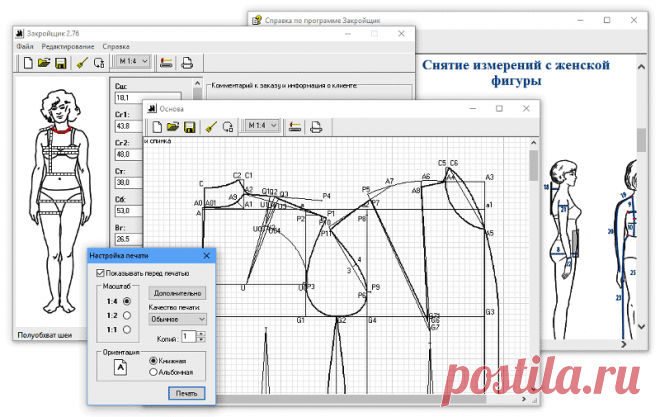Click the ruler measurement icon in main toolbar
This screenshot has width=660, height=417.
166,63
